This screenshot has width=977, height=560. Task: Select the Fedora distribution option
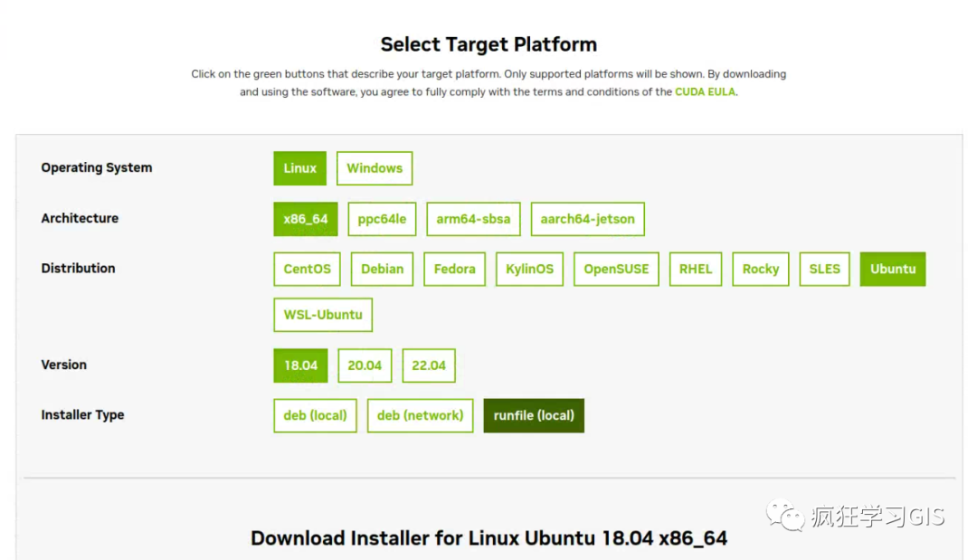pyautogui.click(x=454, y=269)
